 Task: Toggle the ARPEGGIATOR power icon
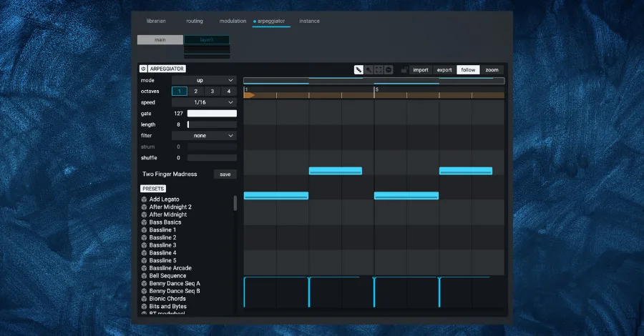pyautogui.click(x=143, y=69)
